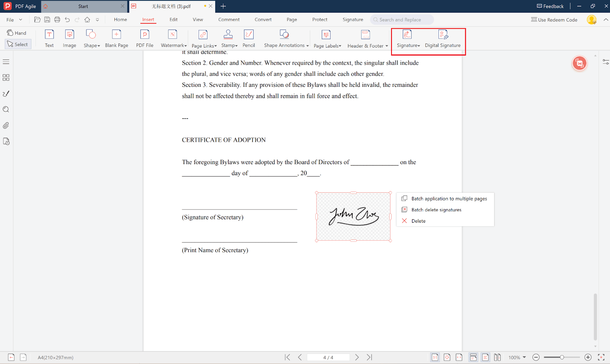Open attachments panel with paperclip icon

tap(6, 125)
